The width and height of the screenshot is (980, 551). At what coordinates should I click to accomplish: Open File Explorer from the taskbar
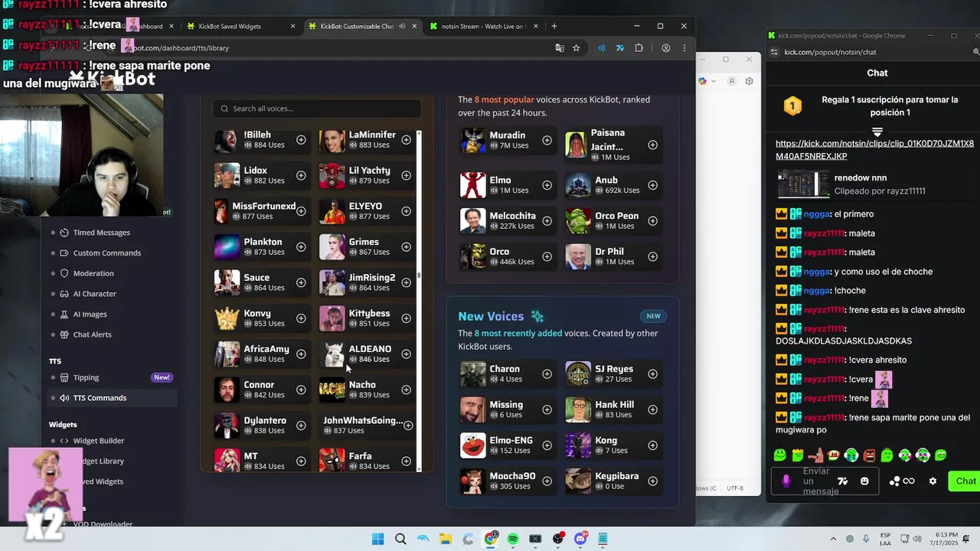[x=446, y=539]
